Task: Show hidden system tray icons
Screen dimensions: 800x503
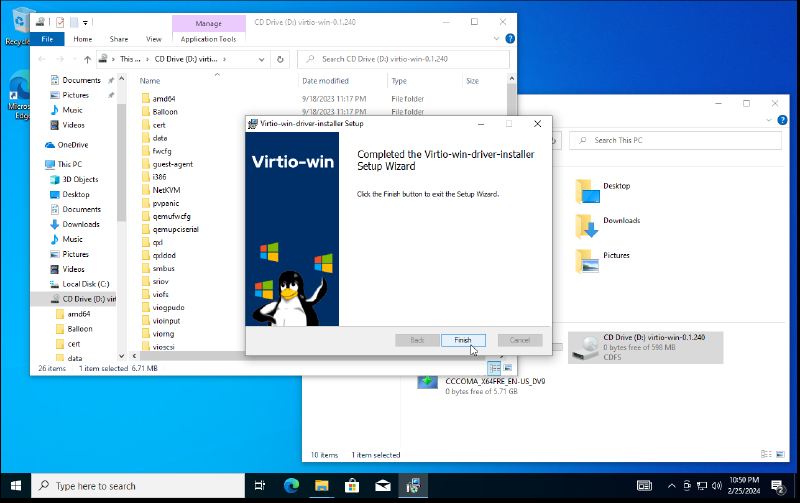Action: coord(671,486)
